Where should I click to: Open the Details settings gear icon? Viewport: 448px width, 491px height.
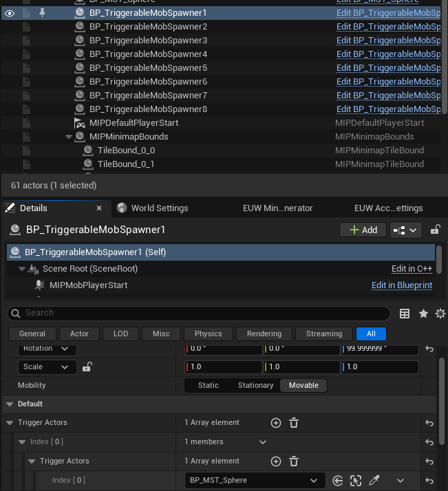[440, 314]
